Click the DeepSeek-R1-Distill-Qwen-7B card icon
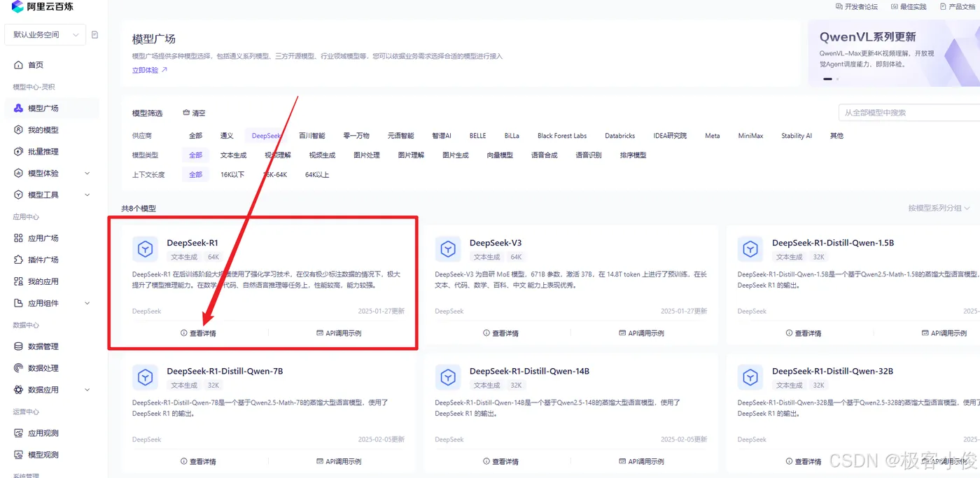The width and height of the screenshot is (980, 478). pos(145,377)
